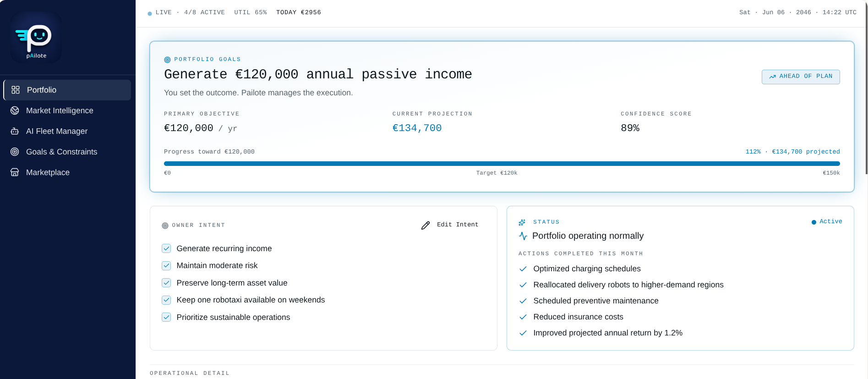Uncheck Preserve long-term asset value
Viewport: 868px width, 379px height.
coord(166,283)
